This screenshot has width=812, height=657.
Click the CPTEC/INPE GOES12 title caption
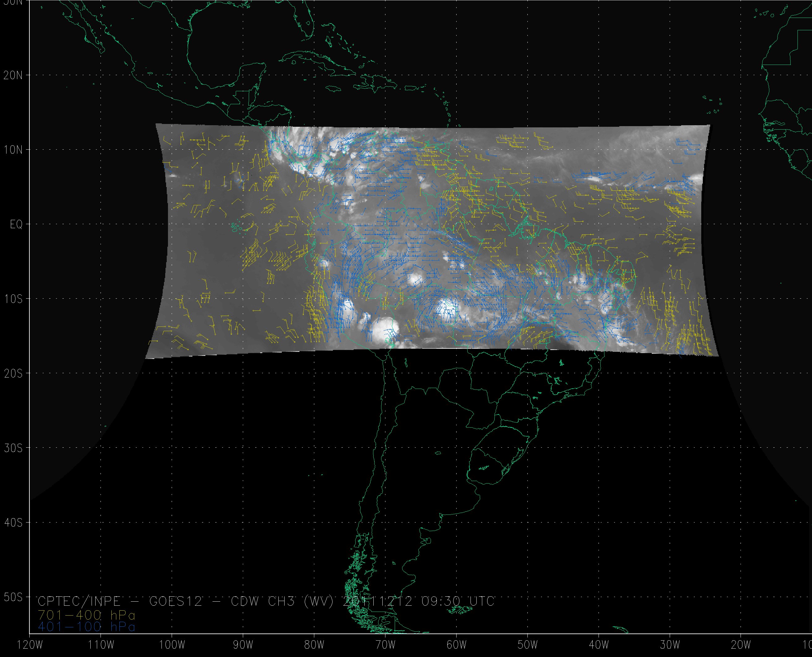pyautogui.click(x=266, y=601)
